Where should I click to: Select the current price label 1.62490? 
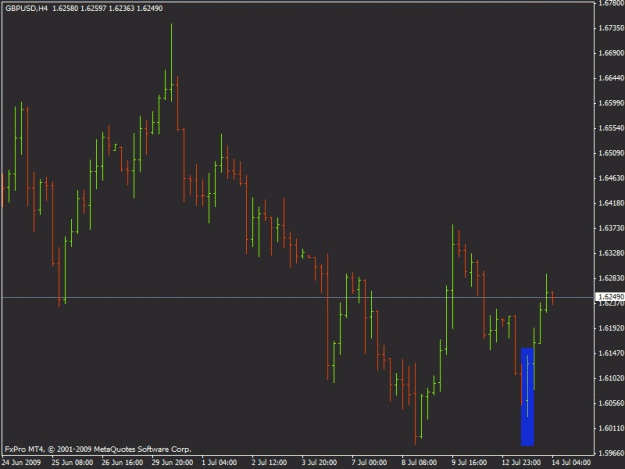click(x=611, y=297)
